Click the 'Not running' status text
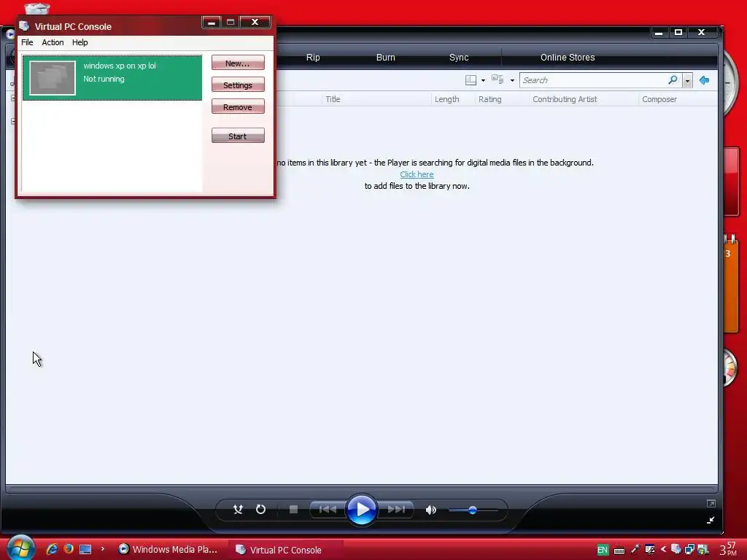 pos(104,79)
